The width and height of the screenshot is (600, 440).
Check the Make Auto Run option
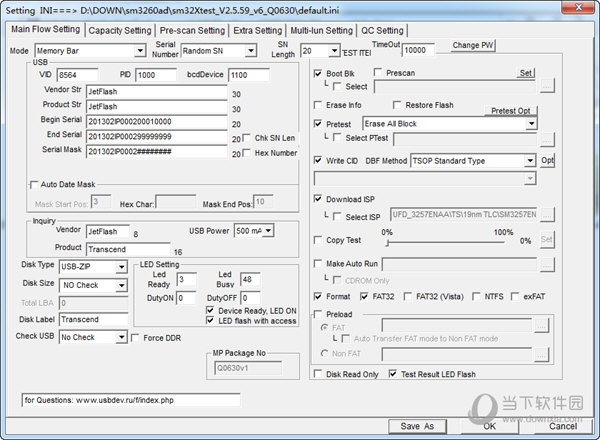tap(318, 264)
